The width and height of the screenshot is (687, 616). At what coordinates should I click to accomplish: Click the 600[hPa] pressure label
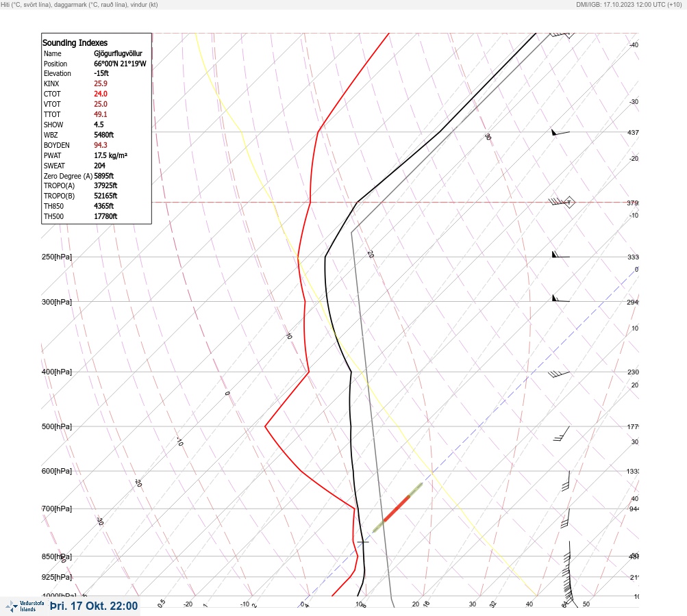pos(57,472)
